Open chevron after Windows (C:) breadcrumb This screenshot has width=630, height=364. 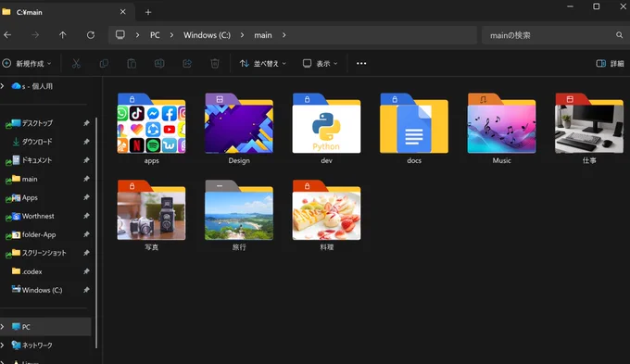242,35
